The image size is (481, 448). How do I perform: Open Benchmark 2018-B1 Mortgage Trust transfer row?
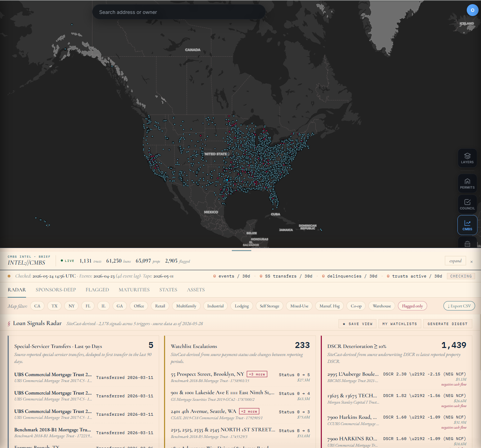(x=84, y=432)
